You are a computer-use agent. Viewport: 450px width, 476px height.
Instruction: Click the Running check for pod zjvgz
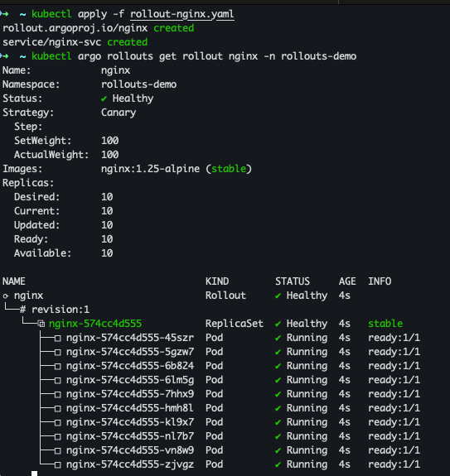pyautogui.click(x=278, y=464)
